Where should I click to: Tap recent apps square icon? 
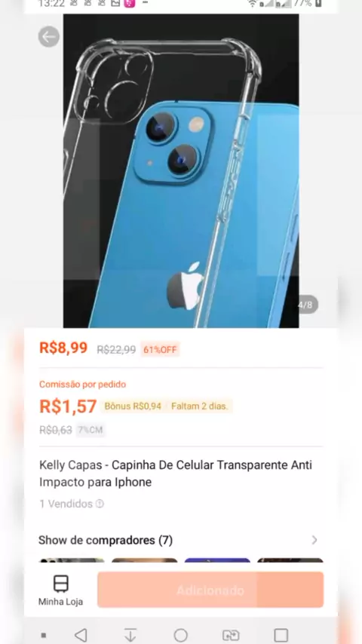[x=281, y=635]
